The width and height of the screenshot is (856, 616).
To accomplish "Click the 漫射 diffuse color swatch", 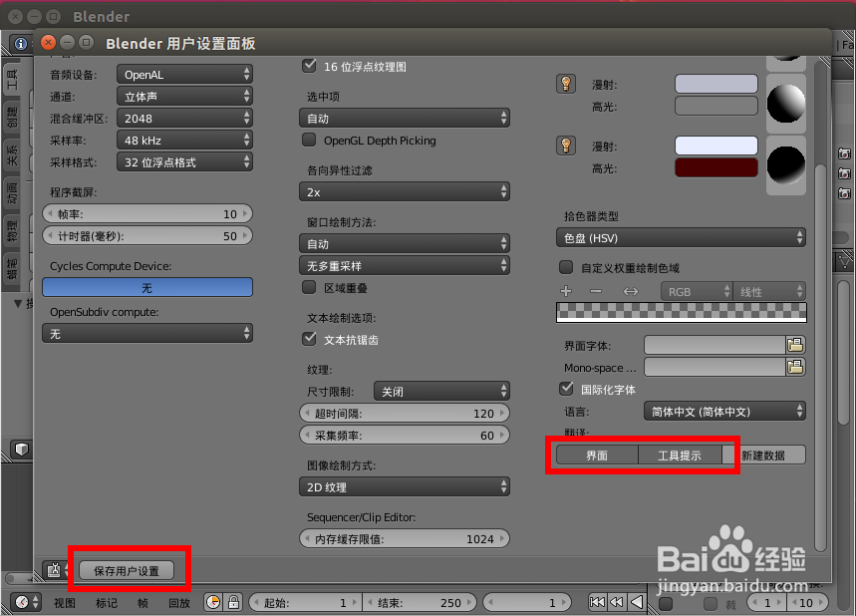I will click(x=715, y=84).
